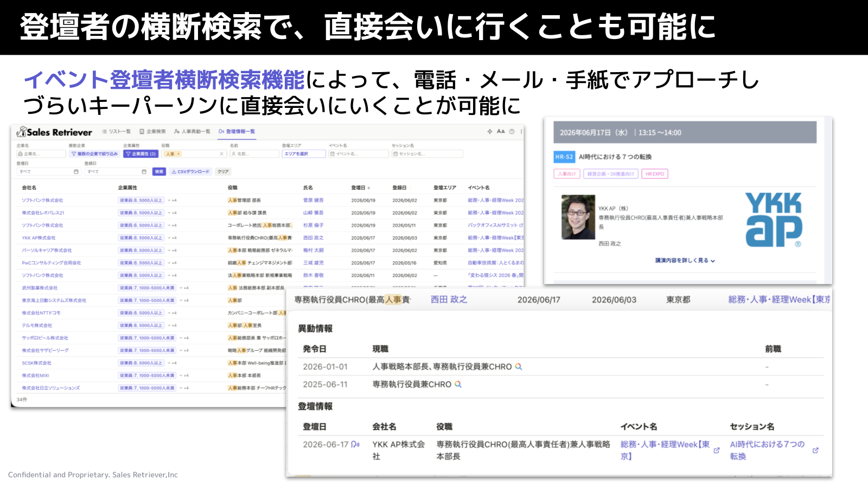Click the Sales Retriever logo
The height and width of the screenshot is (488, 868).
(54, 132)
